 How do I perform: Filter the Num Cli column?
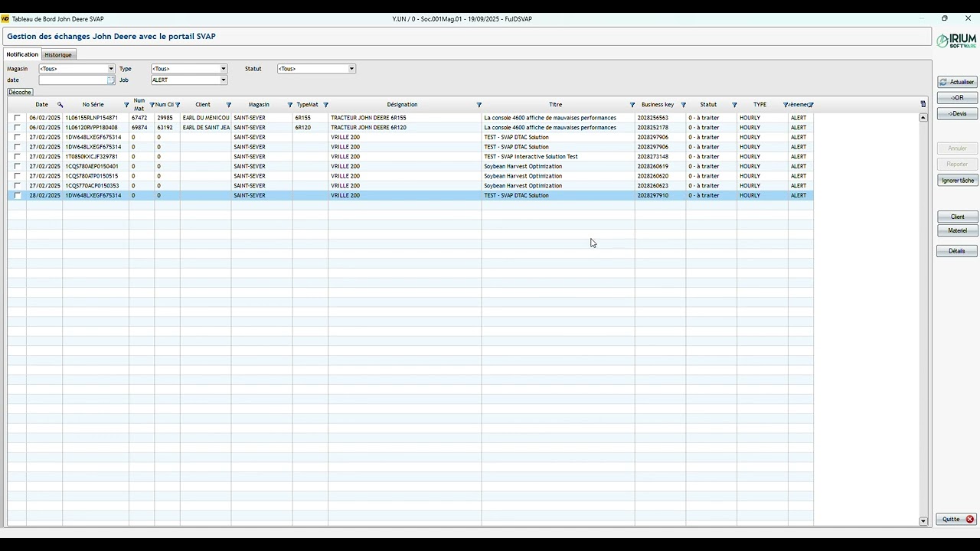(178, 105)
